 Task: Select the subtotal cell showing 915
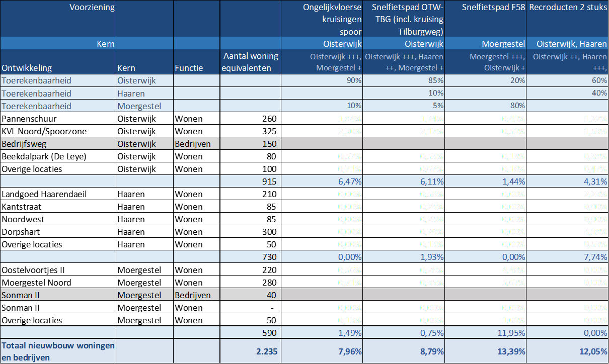(251, 181)
